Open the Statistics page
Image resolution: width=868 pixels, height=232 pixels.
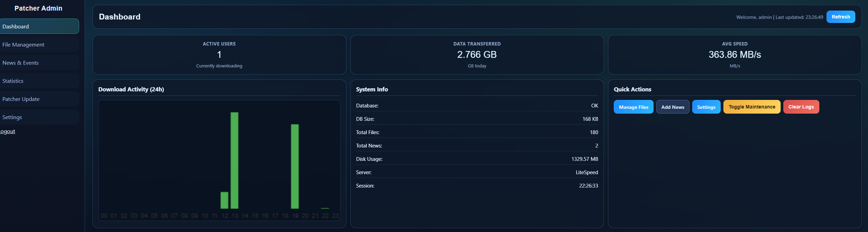(x=39, y=81)
